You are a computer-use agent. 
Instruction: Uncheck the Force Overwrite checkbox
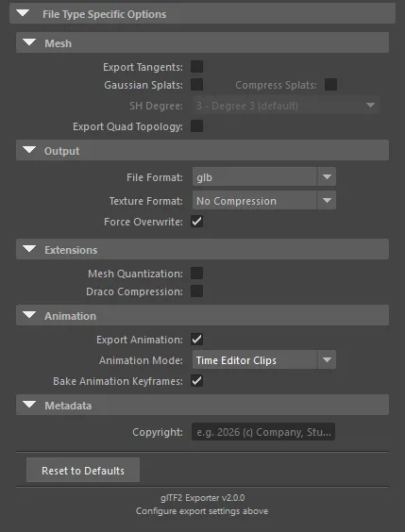[197, 222]
